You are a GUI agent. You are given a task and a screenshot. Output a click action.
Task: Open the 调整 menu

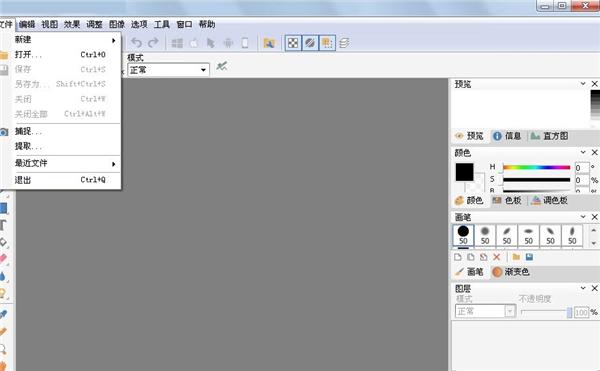tap(95, 24)
